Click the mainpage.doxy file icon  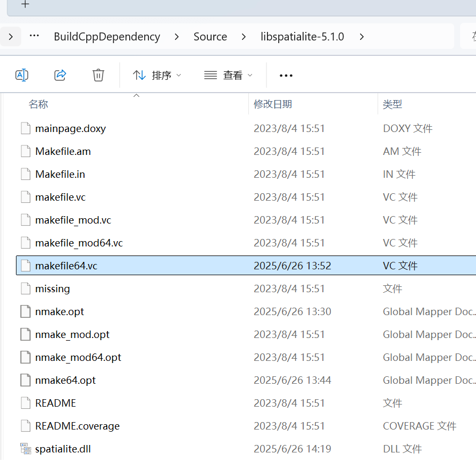(x=26, y=128)
